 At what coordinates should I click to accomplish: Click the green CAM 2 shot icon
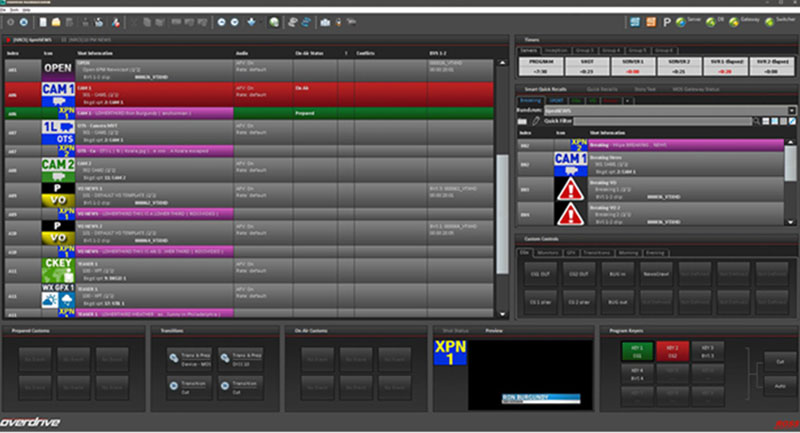(55, 165)
